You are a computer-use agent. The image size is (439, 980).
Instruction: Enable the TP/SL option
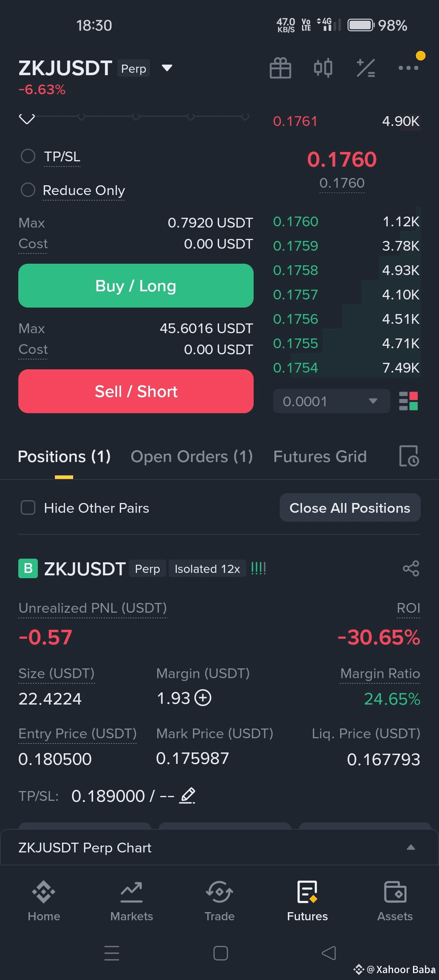(28, 156)
